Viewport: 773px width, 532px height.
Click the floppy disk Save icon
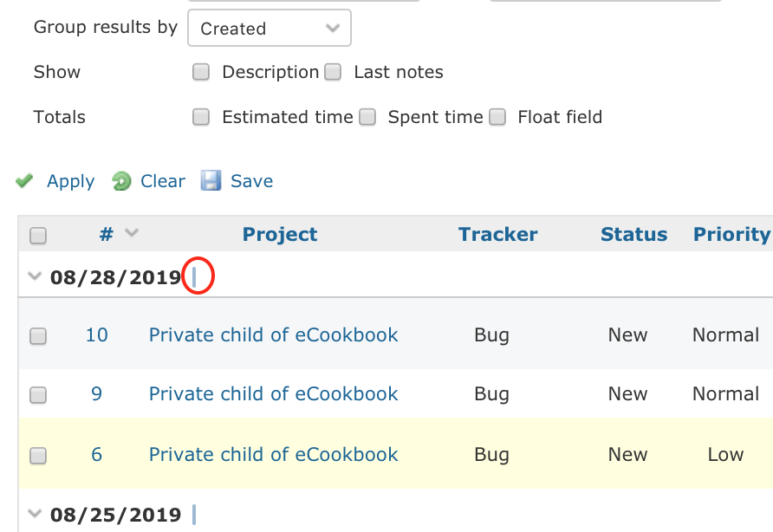pos(211,181)
